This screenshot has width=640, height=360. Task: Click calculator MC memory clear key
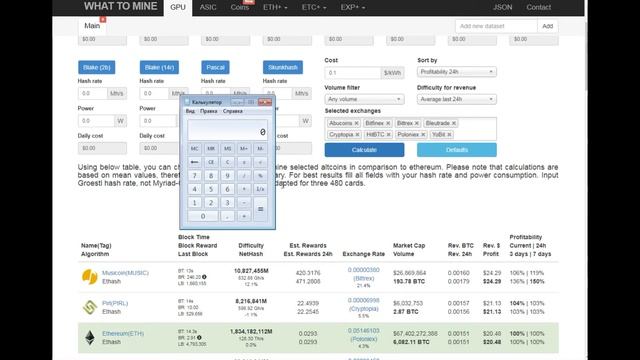[x=194, y=149]
